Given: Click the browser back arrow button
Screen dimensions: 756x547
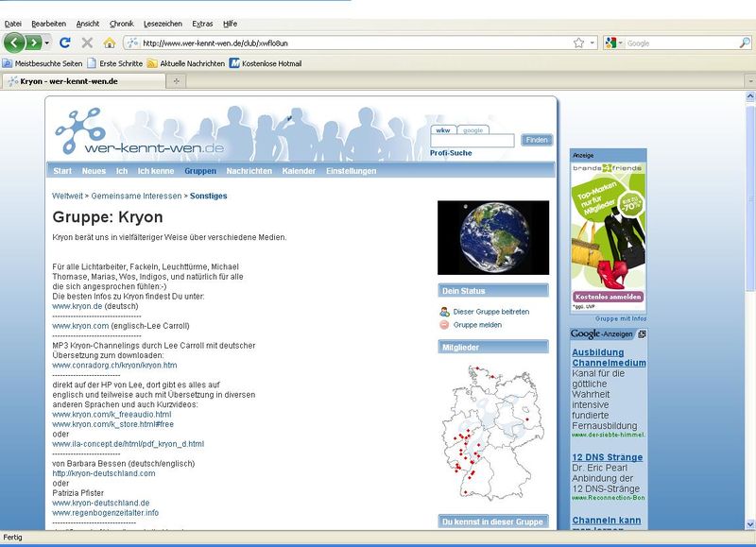Looking at the screenshot, I should [14, 43].
